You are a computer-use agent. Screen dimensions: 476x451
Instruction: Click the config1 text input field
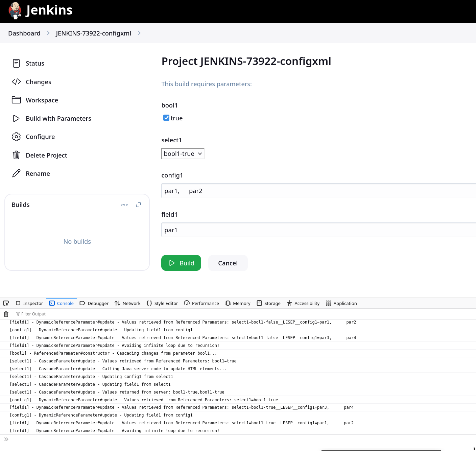pos(318,191)
